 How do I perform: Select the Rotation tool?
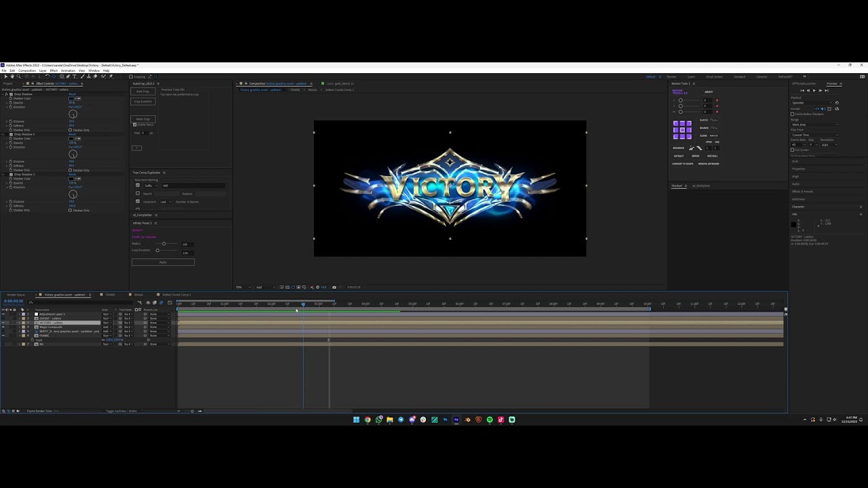point(47,77)
